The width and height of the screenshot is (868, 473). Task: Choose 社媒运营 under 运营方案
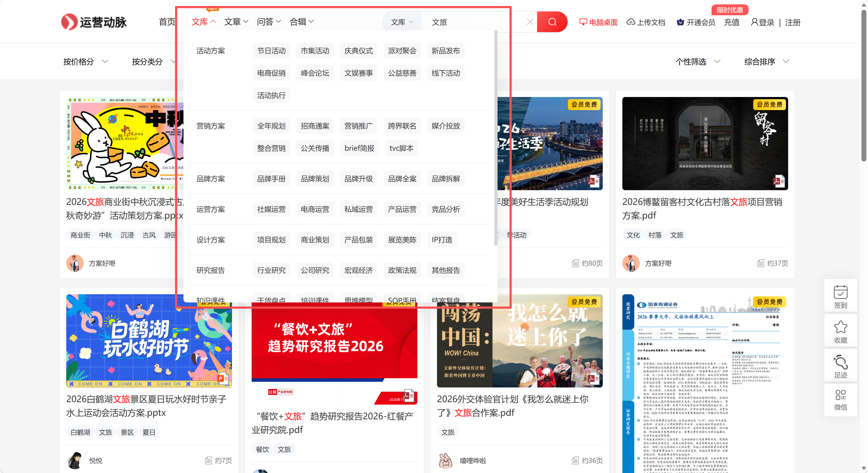coord(271,210)
